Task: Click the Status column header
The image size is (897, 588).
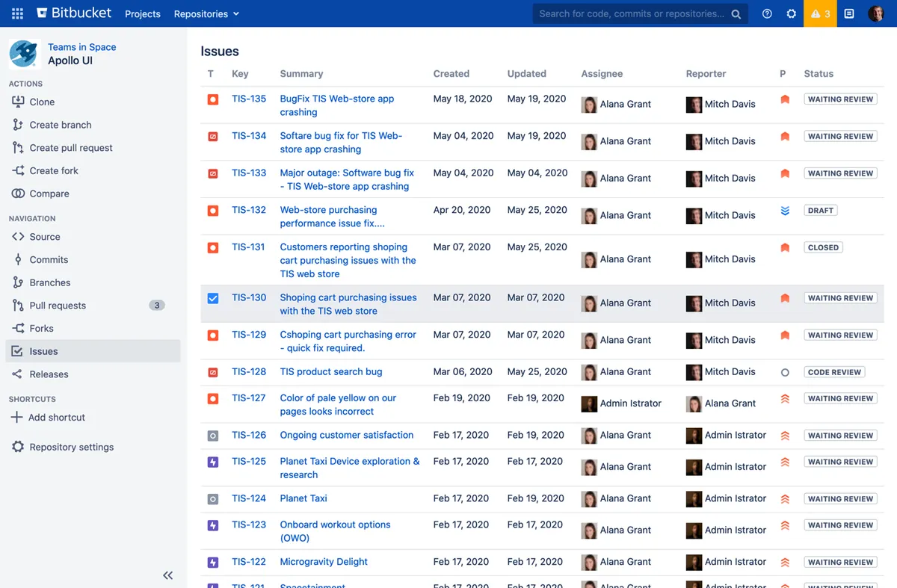Action: (819, 74)
